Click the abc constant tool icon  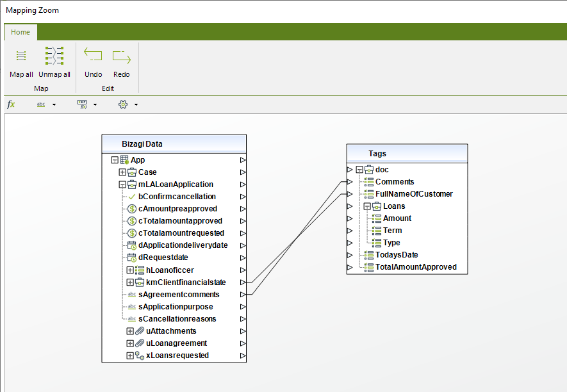pos(41,104)
